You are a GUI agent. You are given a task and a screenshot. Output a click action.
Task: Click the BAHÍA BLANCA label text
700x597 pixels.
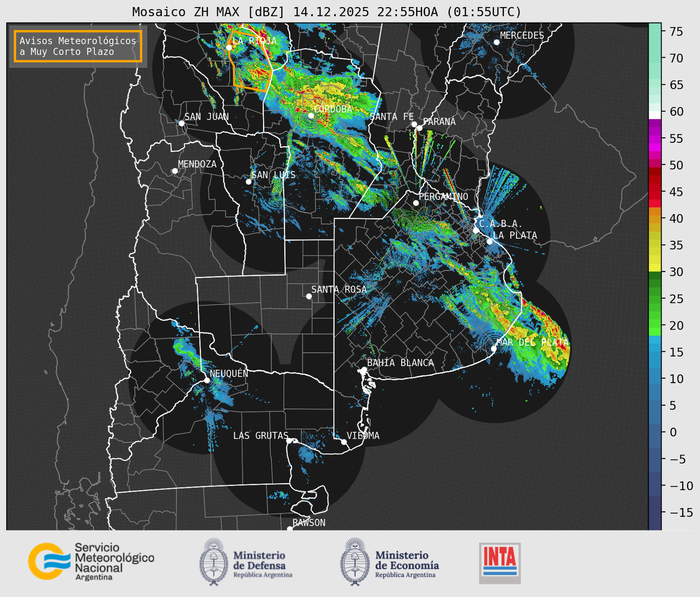(x=400, y=363)
